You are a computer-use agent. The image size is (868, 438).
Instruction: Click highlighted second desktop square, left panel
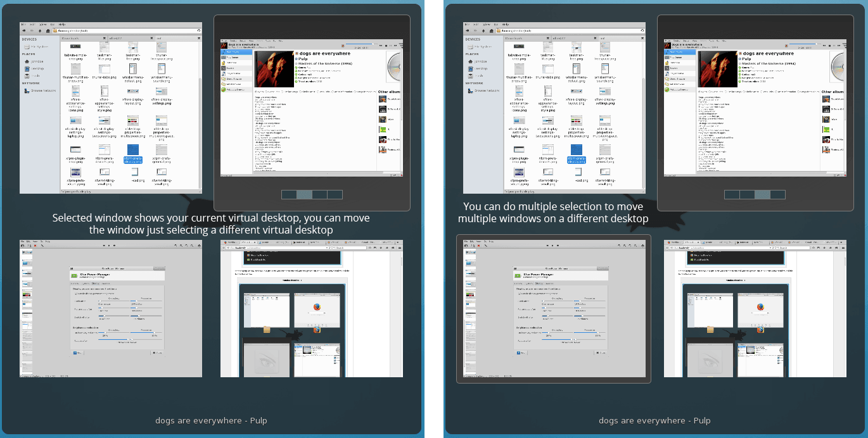[304, 194]
